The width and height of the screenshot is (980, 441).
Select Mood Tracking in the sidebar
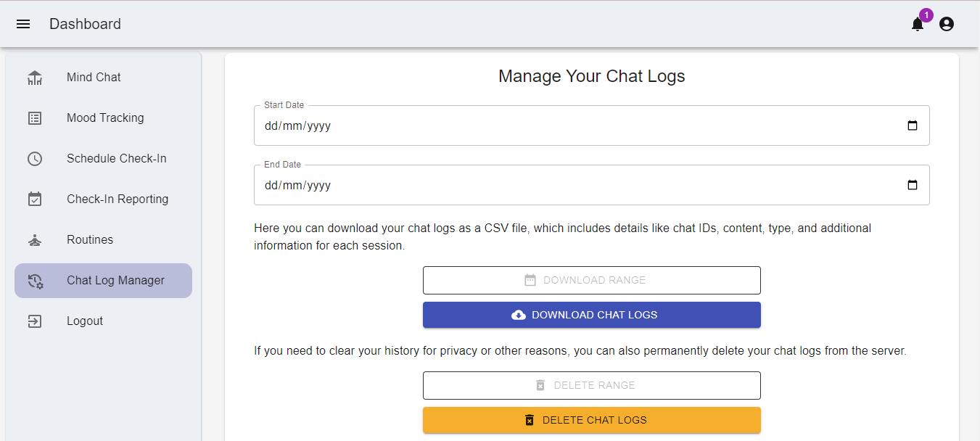click(105, 118)
